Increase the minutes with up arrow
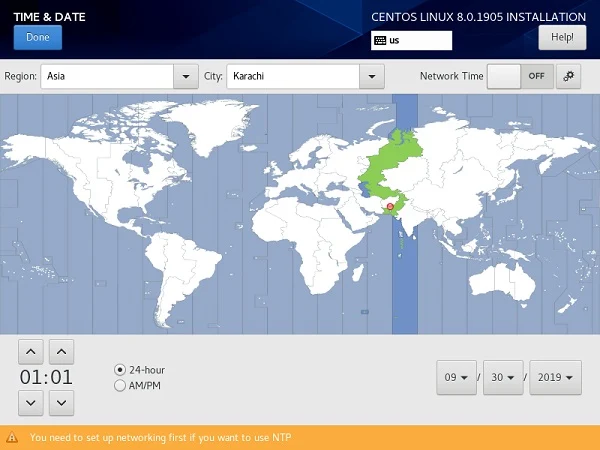The image size is (600, 450). [x=62, y=352]
